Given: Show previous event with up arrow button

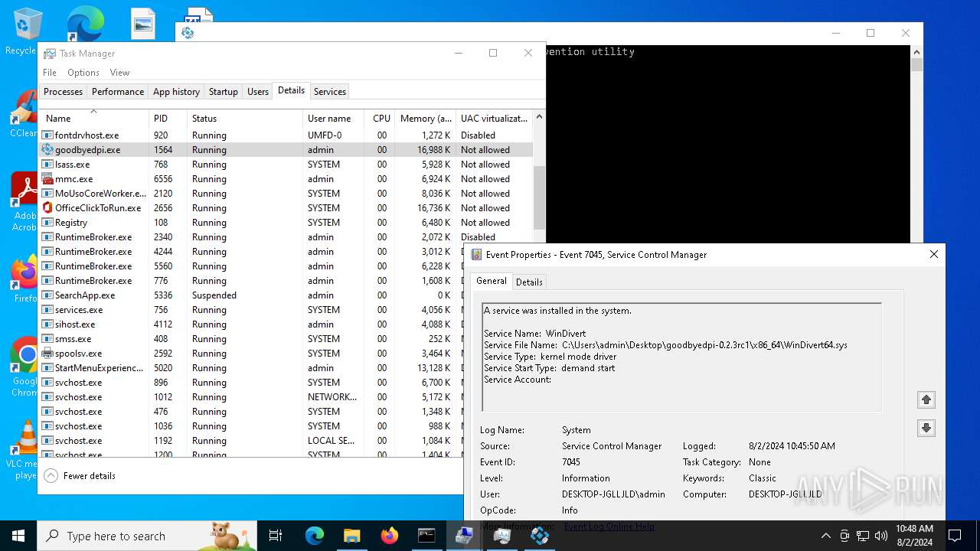Looking at the screenshot, I should (926, 399).
